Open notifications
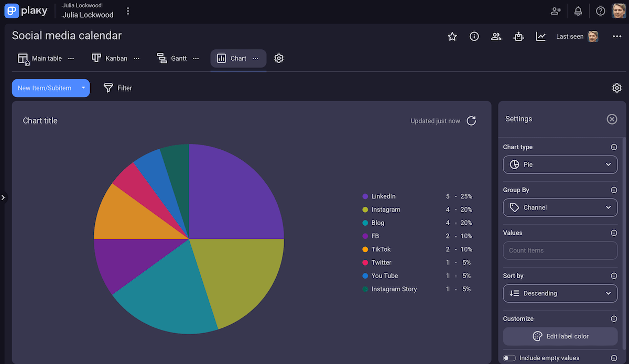629x364 pixels. click(x=578, y=10)
